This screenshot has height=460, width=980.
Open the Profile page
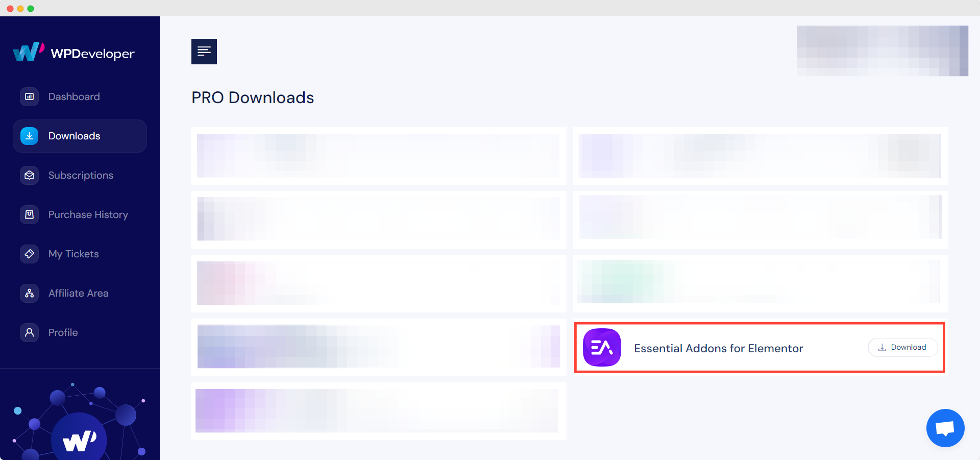tap(63, 332)
